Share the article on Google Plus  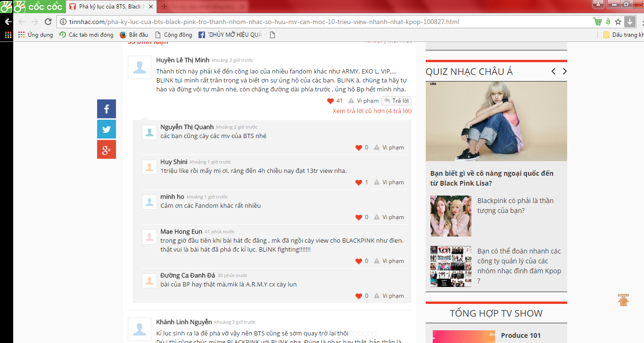pyautogui.click(x=107, y=149)
